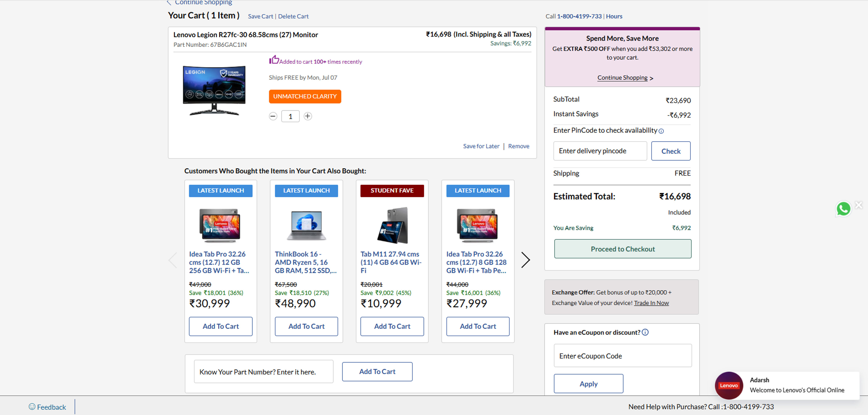868x415 pixels.
Task: Click the Trade In Now link
Action: pos(651,303)
